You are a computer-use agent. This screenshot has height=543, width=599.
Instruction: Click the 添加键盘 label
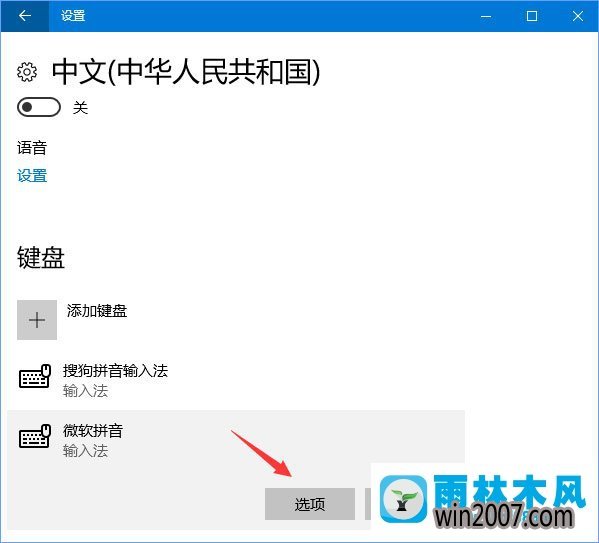tap(97, 311)
